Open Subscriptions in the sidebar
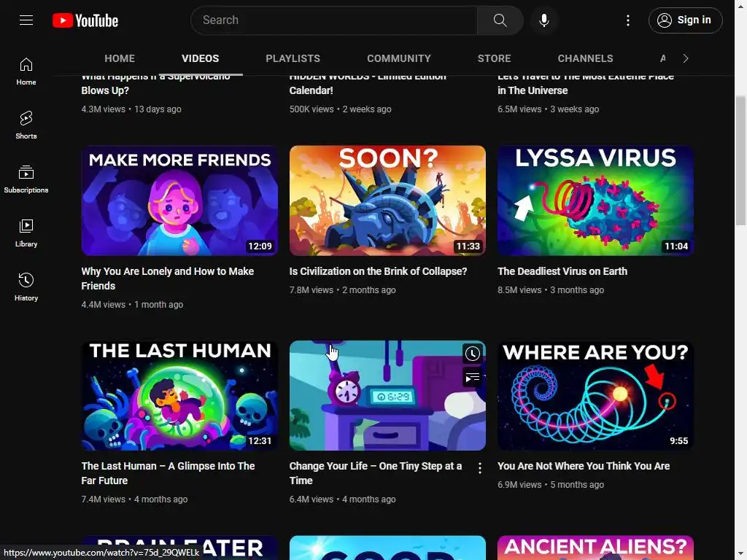Viewport: 747px width, 560px height. [x=26, y=179]
